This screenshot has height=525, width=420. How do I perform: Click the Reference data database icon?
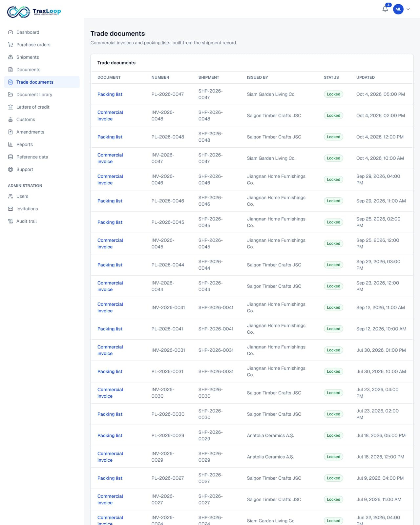click(10, 157)
